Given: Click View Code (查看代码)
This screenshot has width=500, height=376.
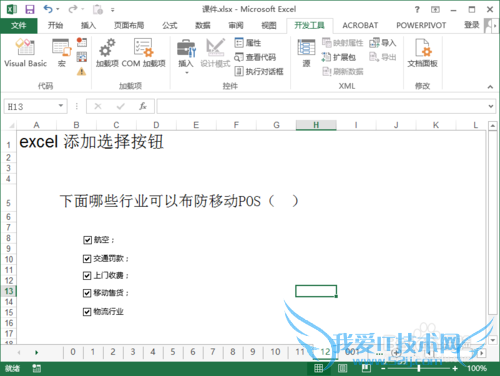Looking at the screenshot, I should [x=255, y=57].
